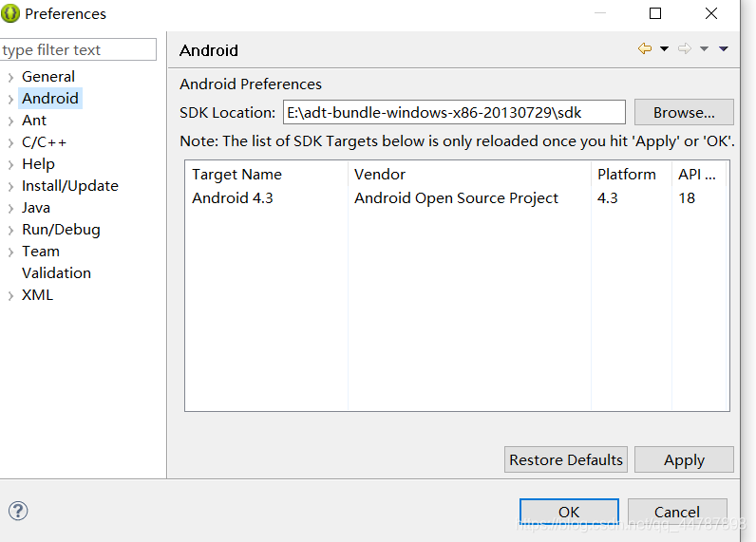This screenshot has height=542, width=756.
Task: Click the Cancel button
Action: coord(677,512)
